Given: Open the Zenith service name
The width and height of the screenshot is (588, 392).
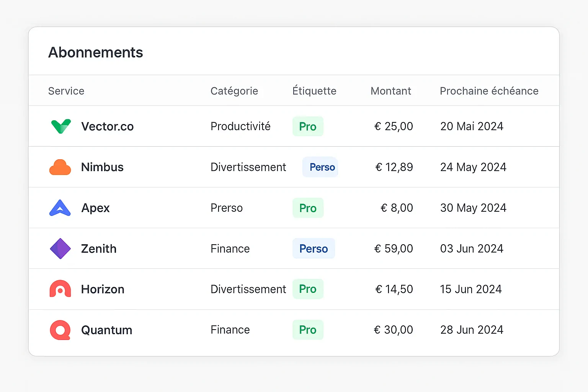Looking at the screenshot, I should point(99,249).
